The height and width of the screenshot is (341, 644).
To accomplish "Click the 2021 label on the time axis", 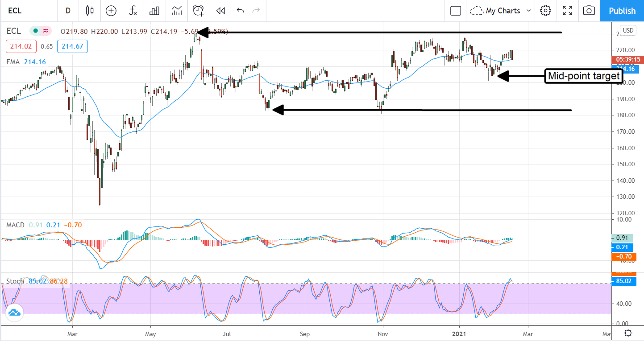I will [459, 333].
